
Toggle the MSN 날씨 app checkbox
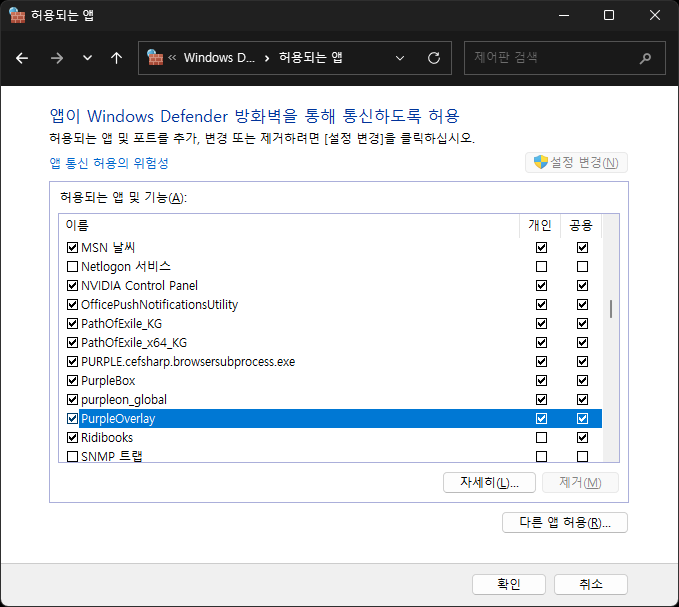pos(72,248)
